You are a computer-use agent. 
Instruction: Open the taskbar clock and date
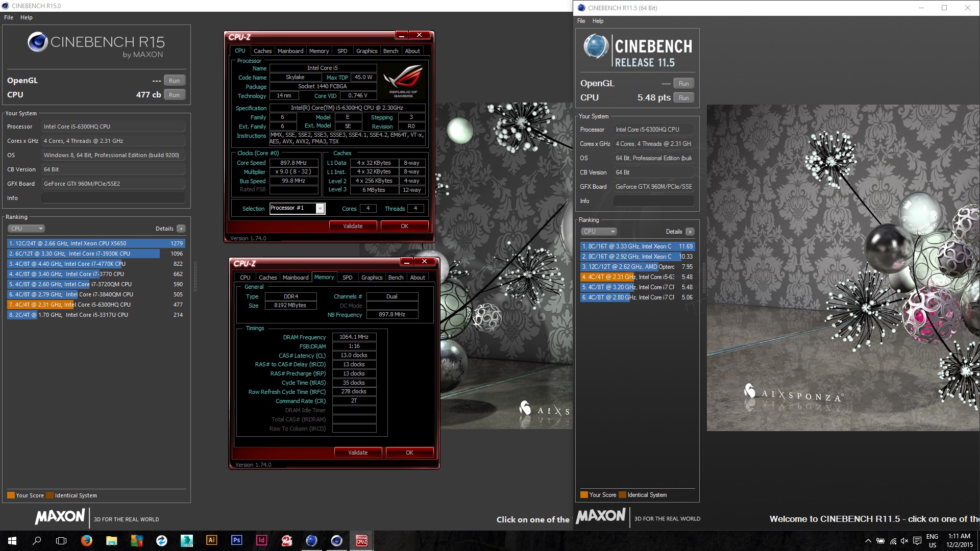click(x=960, y=541)
